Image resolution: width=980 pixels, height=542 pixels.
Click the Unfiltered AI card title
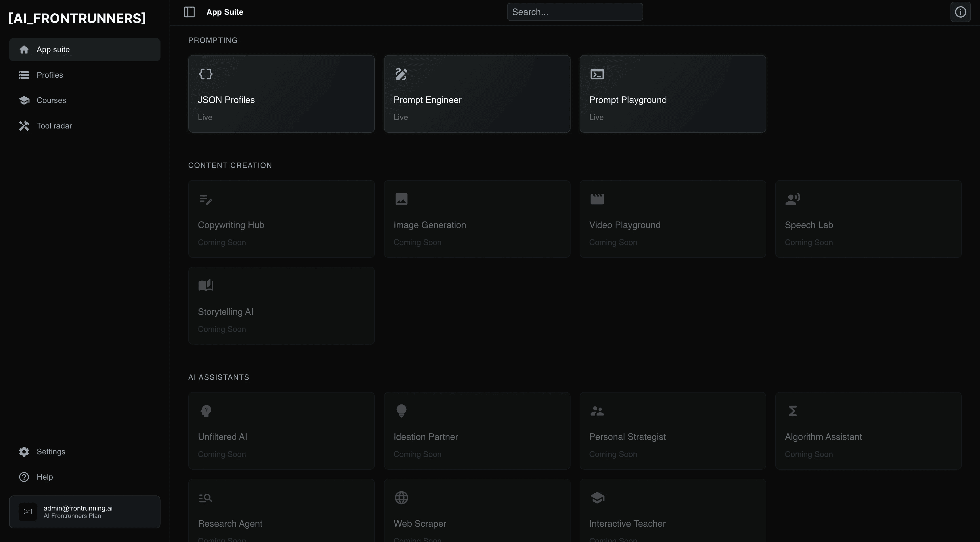(x=223, y=437)
